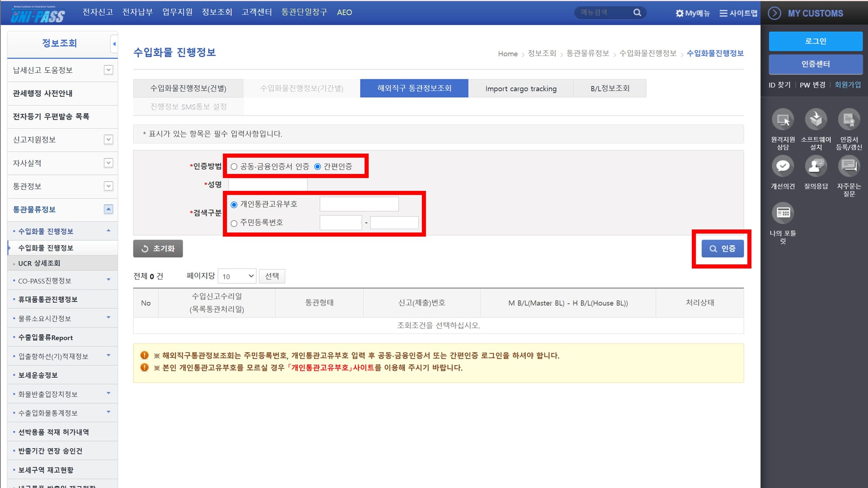The width and height of the screenshot is (868, 488).
Task: Open the 원격지원 상담 remote support icon
Action: point(783,120)
